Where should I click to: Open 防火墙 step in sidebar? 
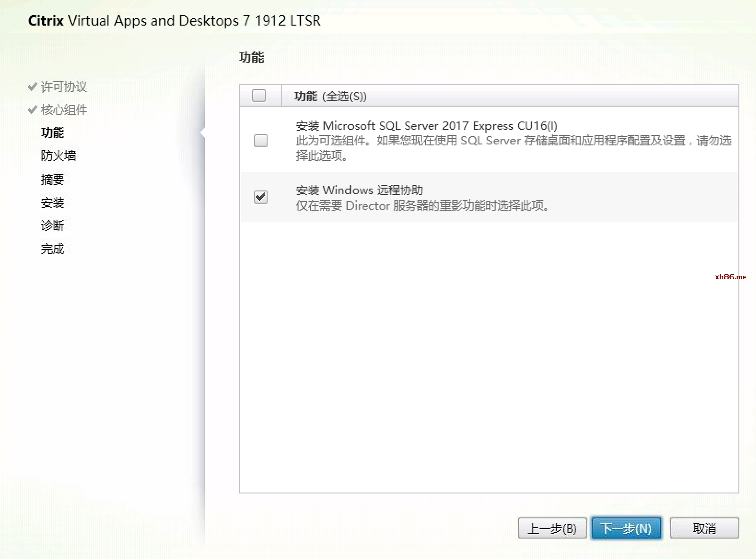pos(58,156)
